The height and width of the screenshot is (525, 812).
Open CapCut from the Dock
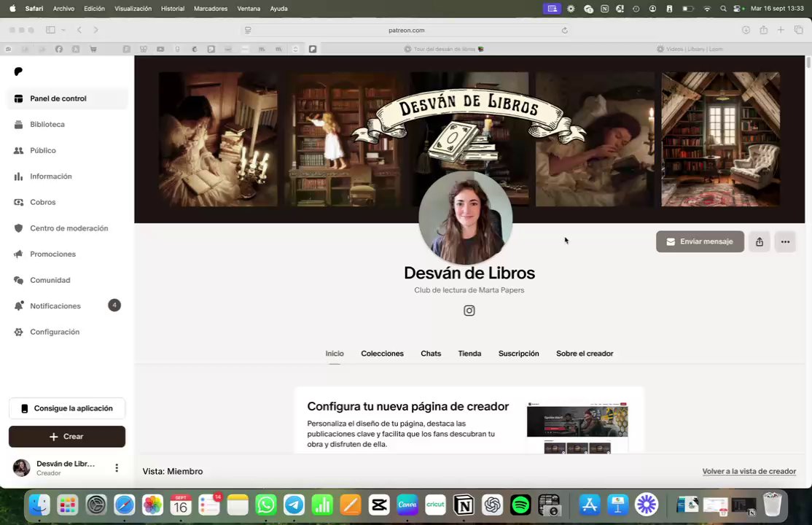(x=378, y=505)
